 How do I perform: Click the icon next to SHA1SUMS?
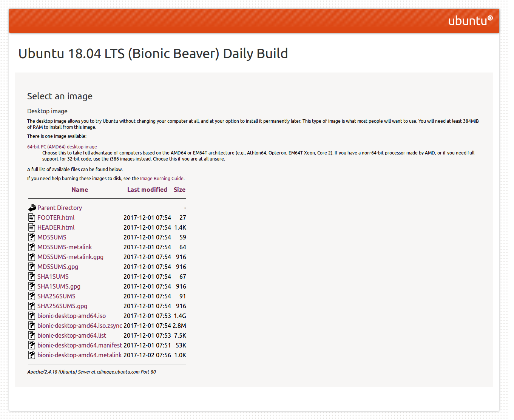pyautogui.click(x=32, y=276)
